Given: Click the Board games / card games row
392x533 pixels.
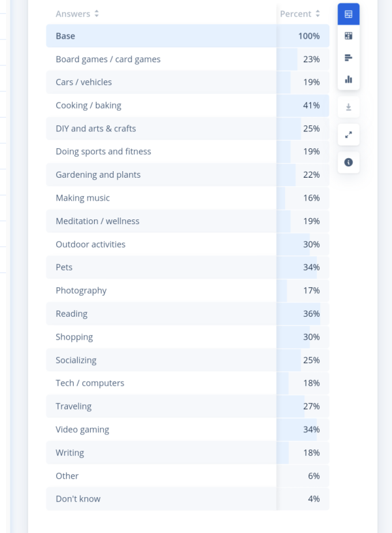Looking at the screenshot, I should (188, 59).
